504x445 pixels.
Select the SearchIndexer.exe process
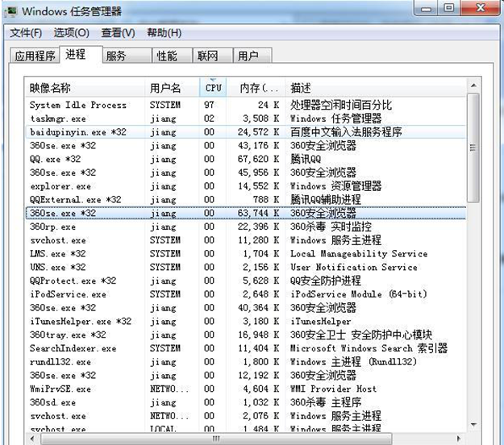point(246,348)
